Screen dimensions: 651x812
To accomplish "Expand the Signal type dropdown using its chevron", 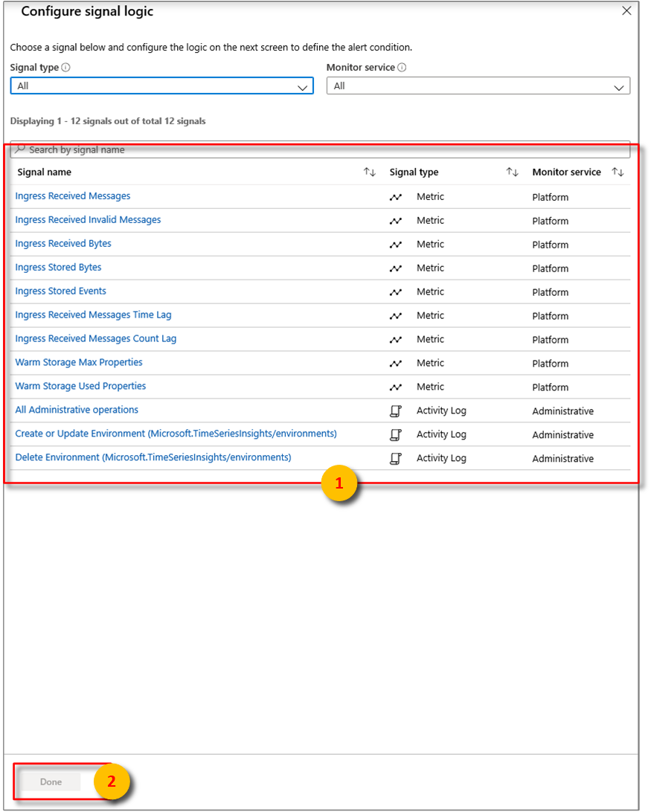I will pyautogui.click(x=303, y=87).
